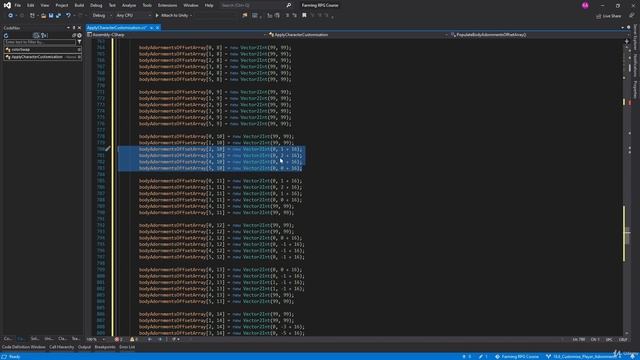The width and height of the screenshot is (640, 360).
Task: Toggle the bookmark toolbar icon
Action: (304, 16)
